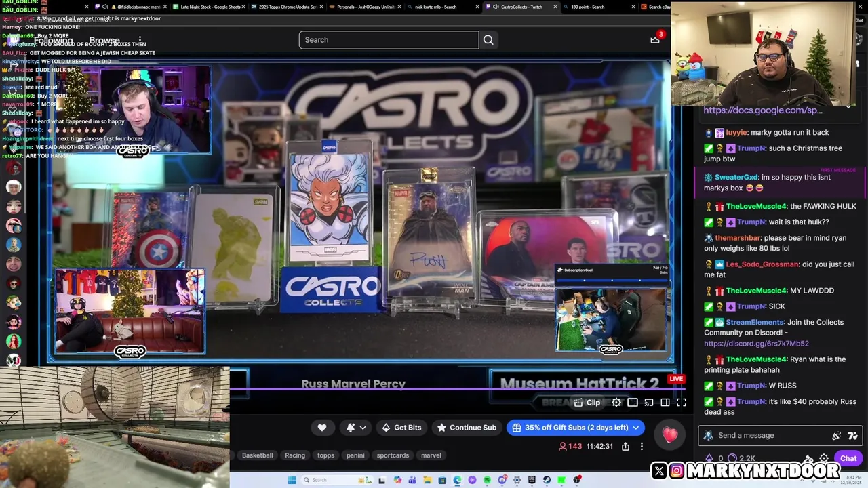This screenshot has height=488, width=868.
Task: Open the emote picker in chat input
Action: click(852, 436)
